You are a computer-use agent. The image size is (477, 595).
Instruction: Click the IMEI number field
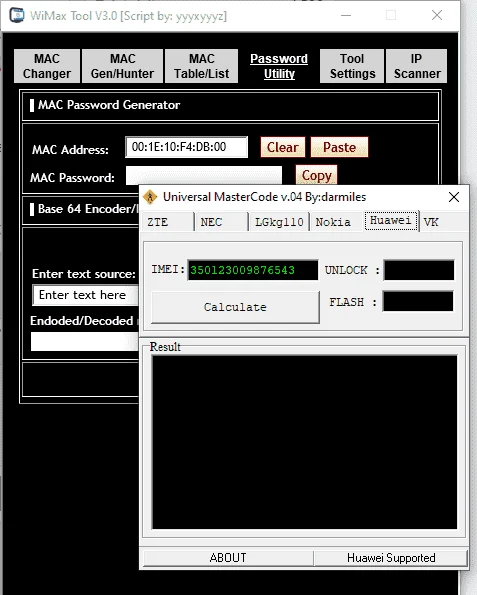253,270
